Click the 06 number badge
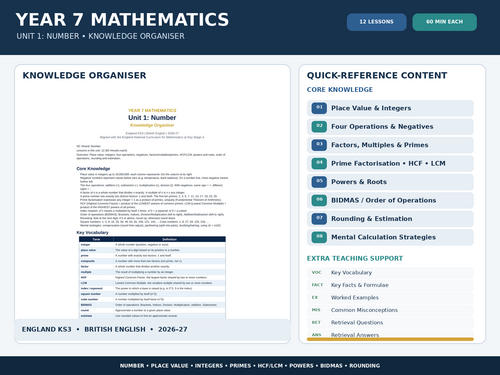The image size is (500, 375). tap(319, 200)
